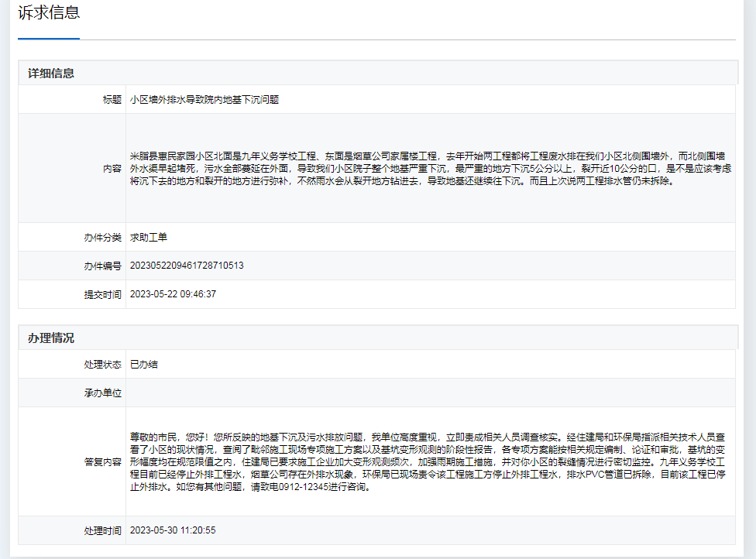This screenshot has height=559, width=756.
Task: Click the 办件编号 label
Action: click(103, 266)
